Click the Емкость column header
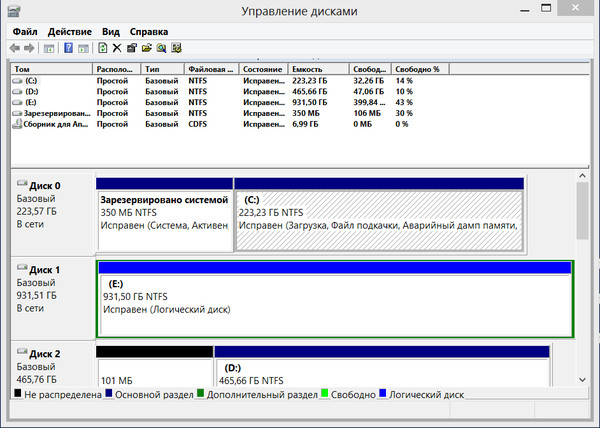Screen dimensions: 600x428 click(317, 69)
